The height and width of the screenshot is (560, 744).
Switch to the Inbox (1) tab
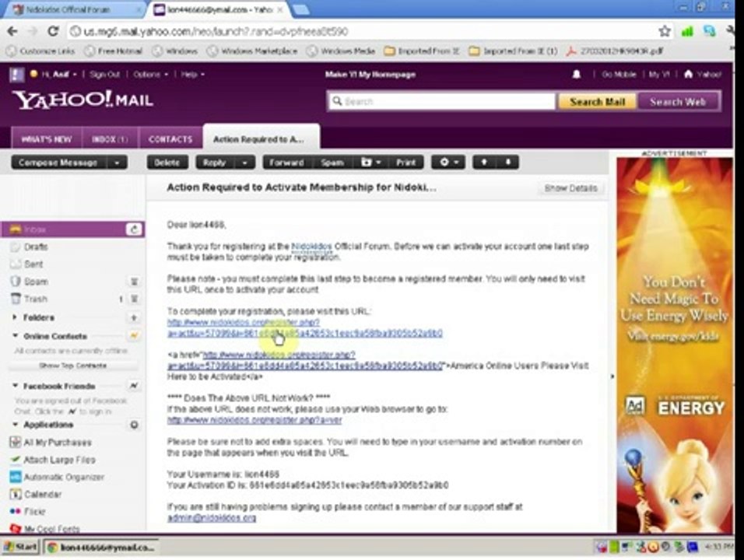[110, 139]
